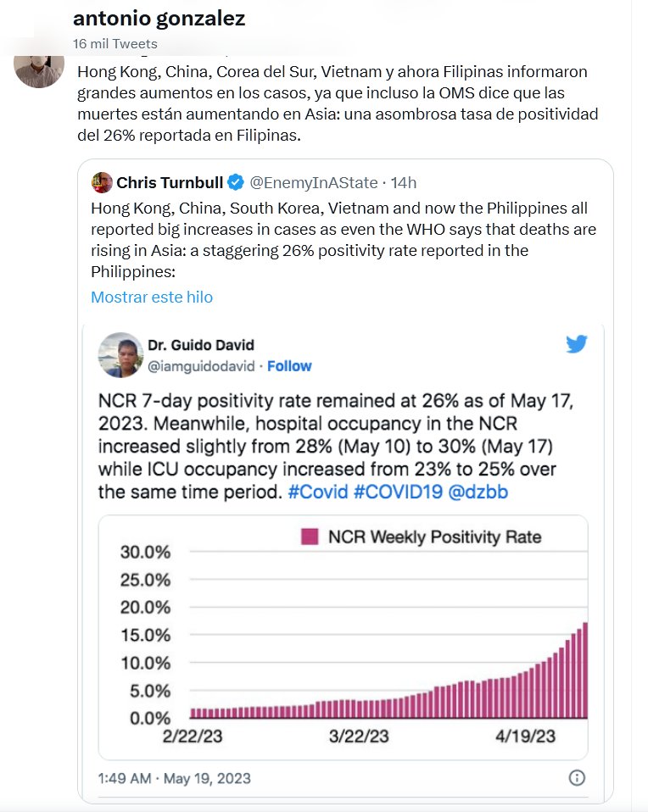Image resolution: width=648 pixels, height=812 pixels.
Task: Click the Twitter bird logo icon
Action: coord(577,344)
